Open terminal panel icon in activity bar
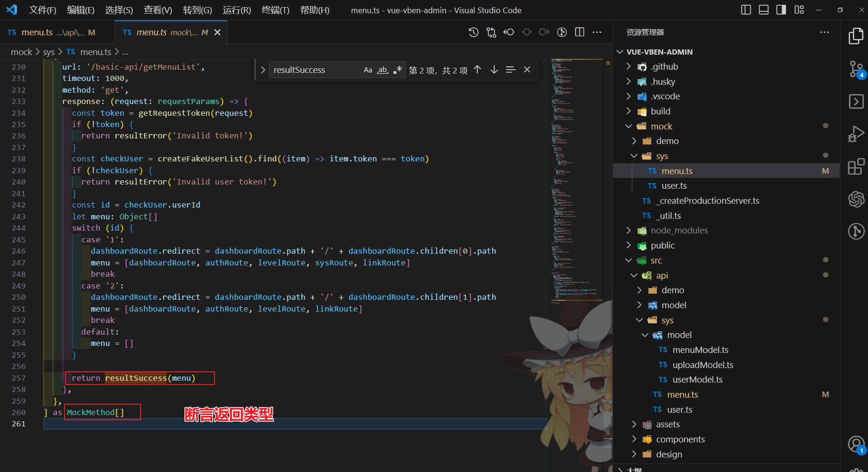Image resolution: width=868 pixels, height=472 pixels. (856, 102)
